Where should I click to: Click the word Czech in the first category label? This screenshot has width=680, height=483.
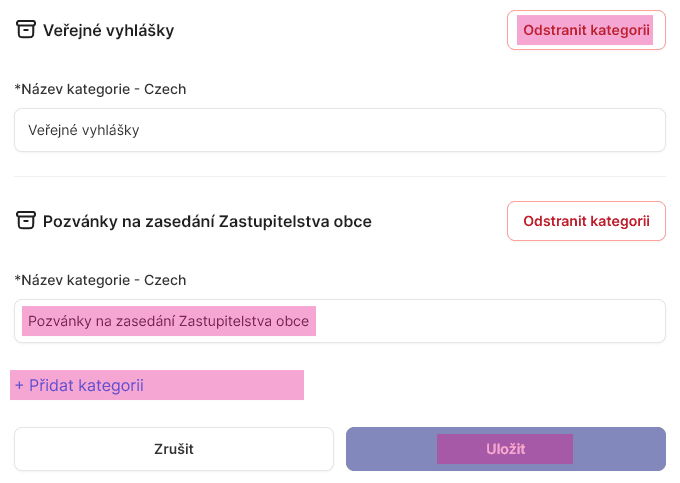point(165,89)
